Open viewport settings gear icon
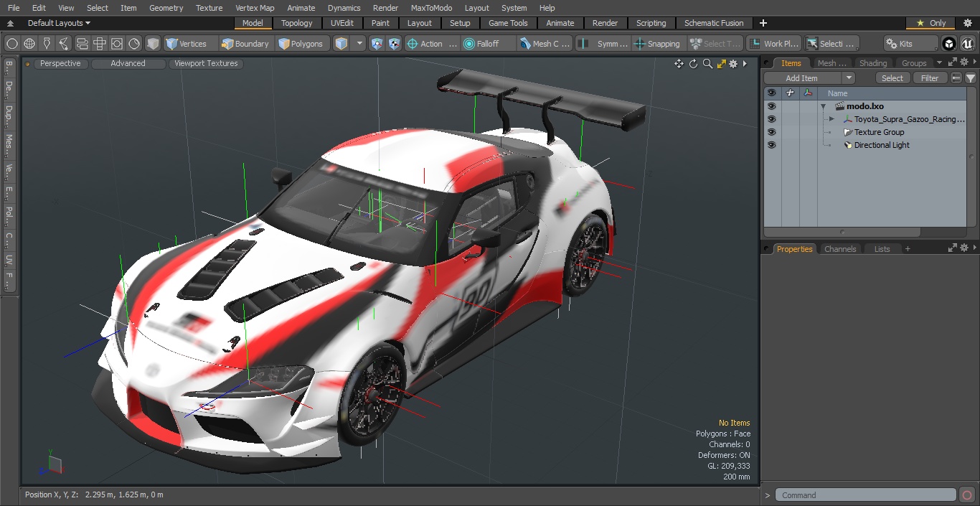The image size is (980, 506). pos(733,64)
